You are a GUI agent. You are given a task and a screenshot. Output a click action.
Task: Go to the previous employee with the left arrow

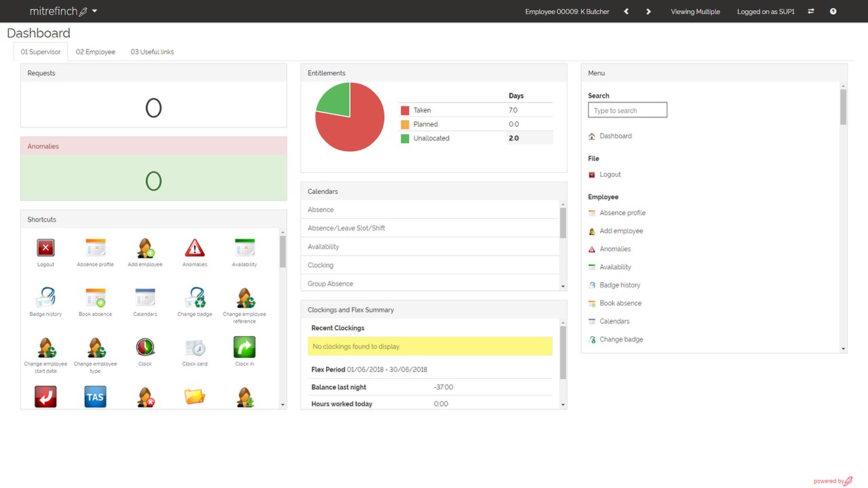(x=626, y=12)
